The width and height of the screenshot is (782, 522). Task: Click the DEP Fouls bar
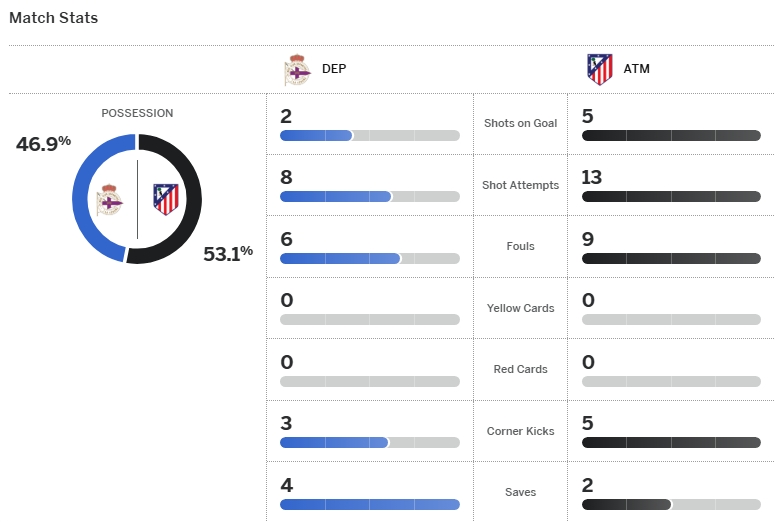click(x=369, y=258)
